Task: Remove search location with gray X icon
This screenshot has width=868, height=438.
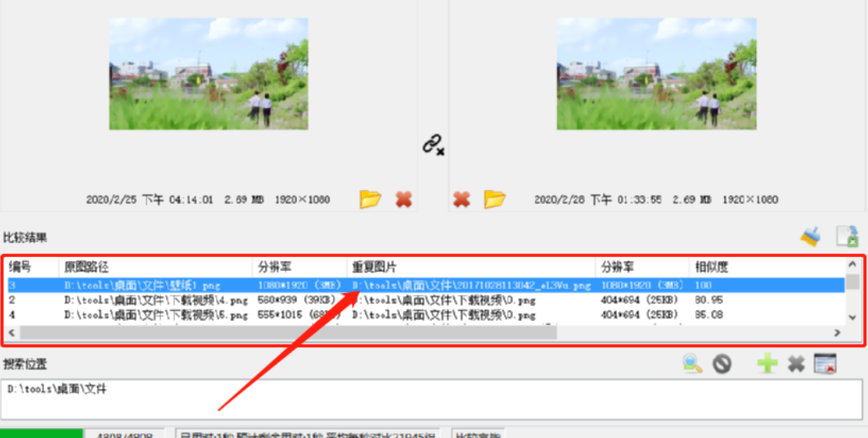Action: [796, 363]
